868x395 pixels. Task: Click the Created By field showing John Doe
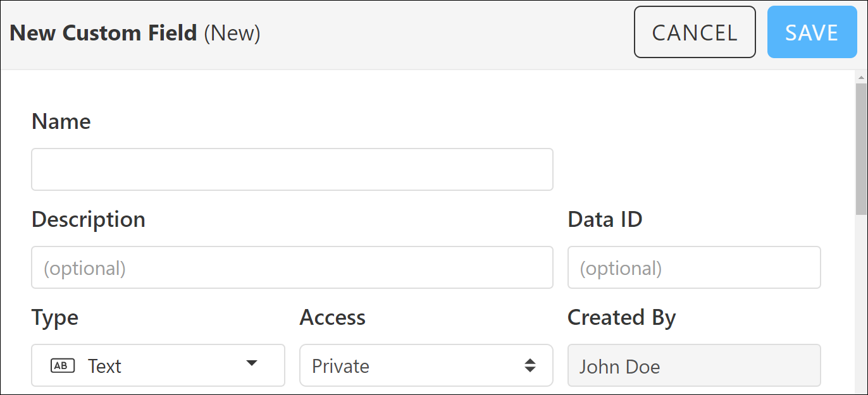coord(694,365)
